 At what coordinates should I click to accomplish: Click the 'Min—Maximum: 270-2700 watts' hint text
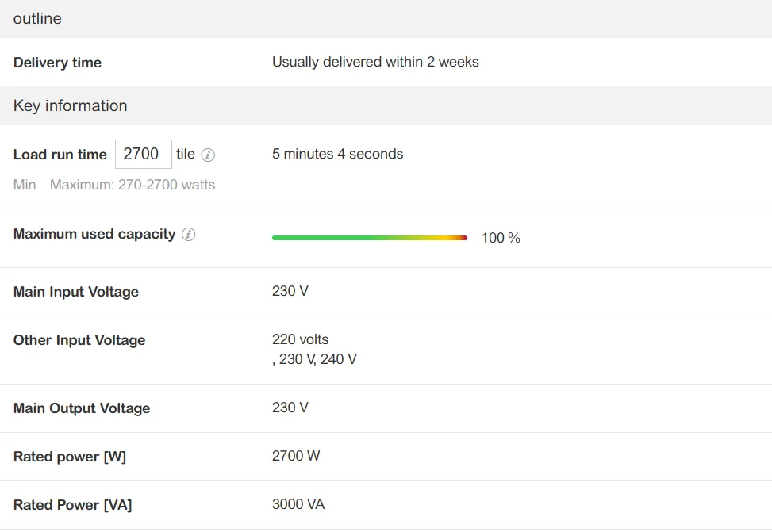(x=114, y=185)
